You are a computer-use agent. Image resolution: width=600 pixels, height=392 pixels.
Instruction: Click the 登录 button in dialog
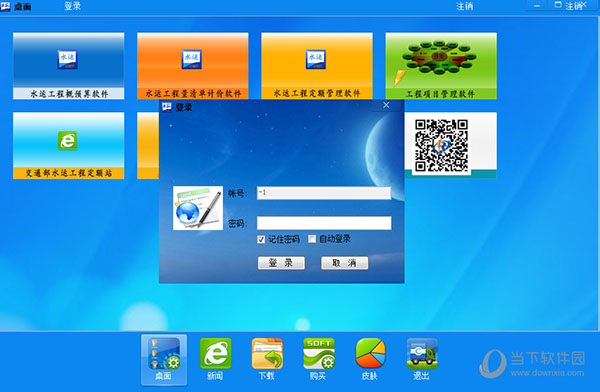point(281,263)
